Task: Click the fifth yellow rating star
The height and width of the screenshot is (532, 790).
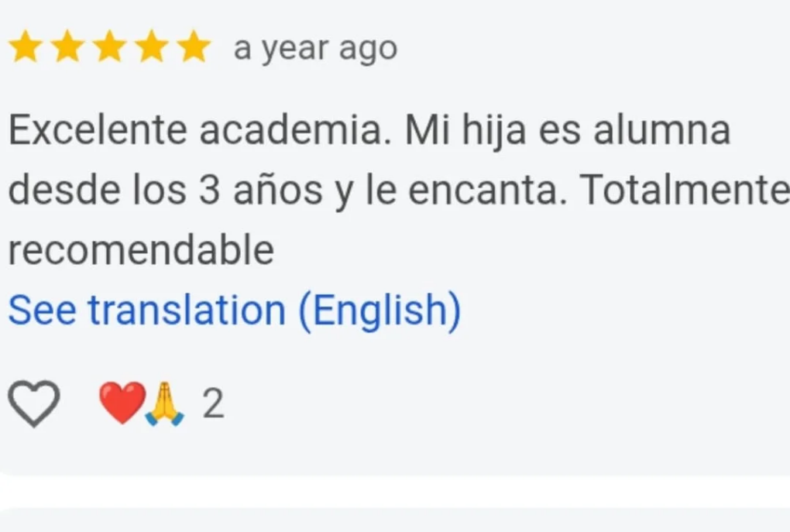Action: [193, 48]
